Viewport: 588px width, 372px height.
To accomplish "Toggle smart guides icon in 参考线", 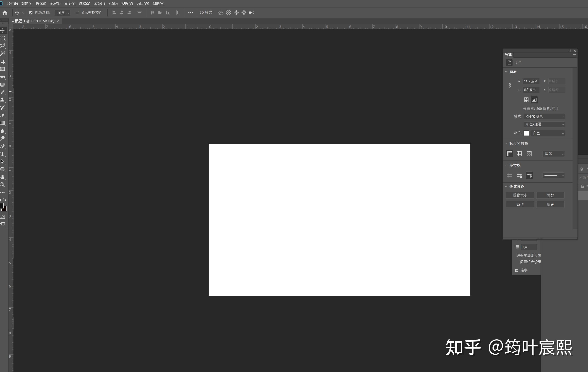I will [529, 175].
